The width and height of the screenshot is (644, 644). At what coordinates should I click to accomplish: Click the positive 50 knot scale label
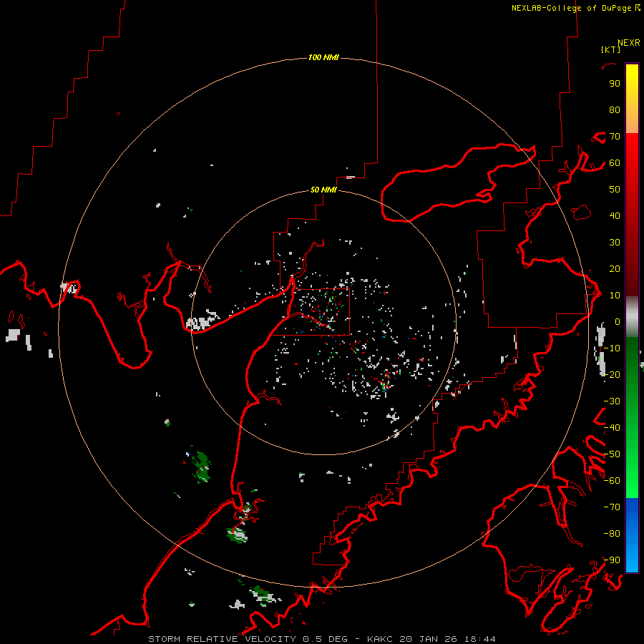coord(615,190)
